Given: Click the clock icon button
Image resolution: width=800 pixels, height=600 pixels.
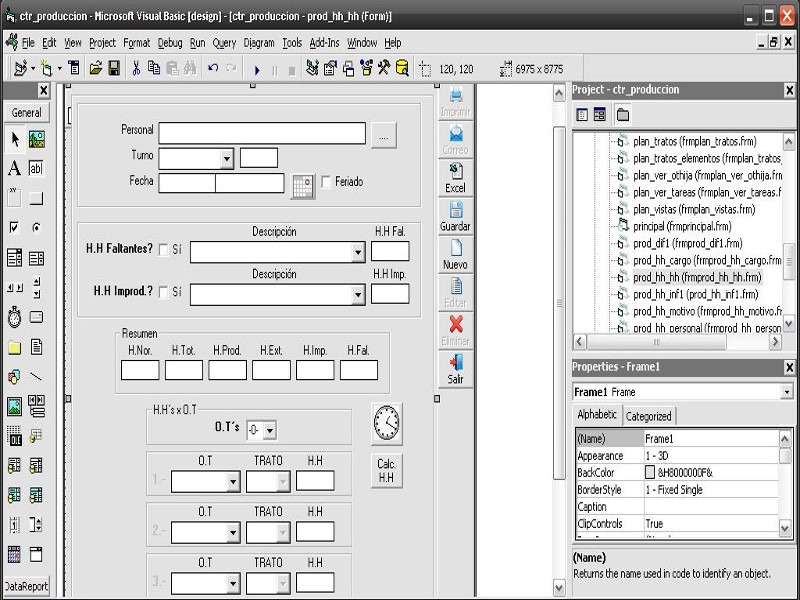Looking at the screenshot, I should (x=387, y=424).
